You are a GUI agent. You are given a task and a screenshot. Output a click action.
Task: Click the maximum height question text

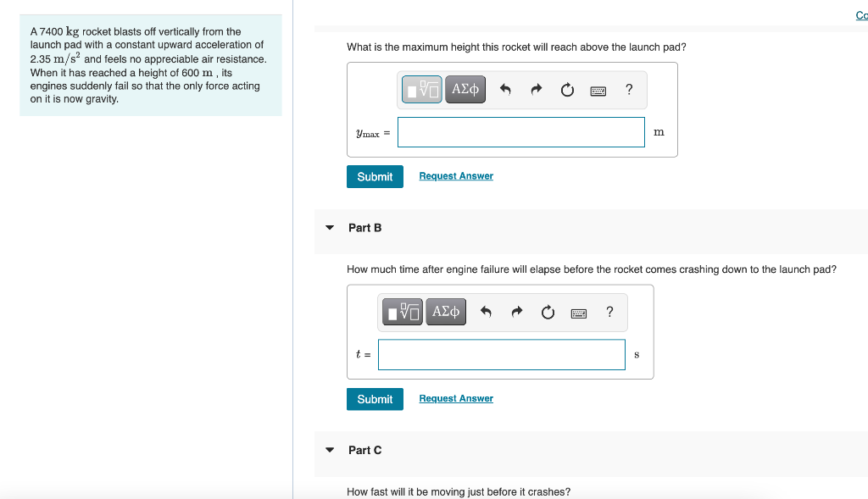click(x=516, y=47)
